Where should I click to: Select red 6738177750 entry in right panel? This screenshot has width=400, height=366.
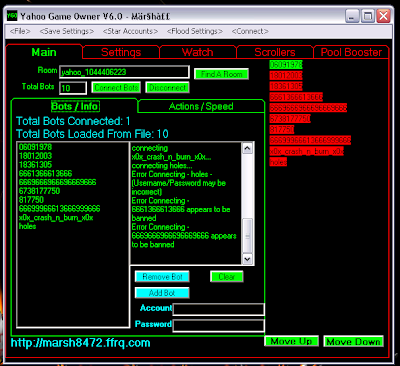pyautogui.click(x=290, y=118)
